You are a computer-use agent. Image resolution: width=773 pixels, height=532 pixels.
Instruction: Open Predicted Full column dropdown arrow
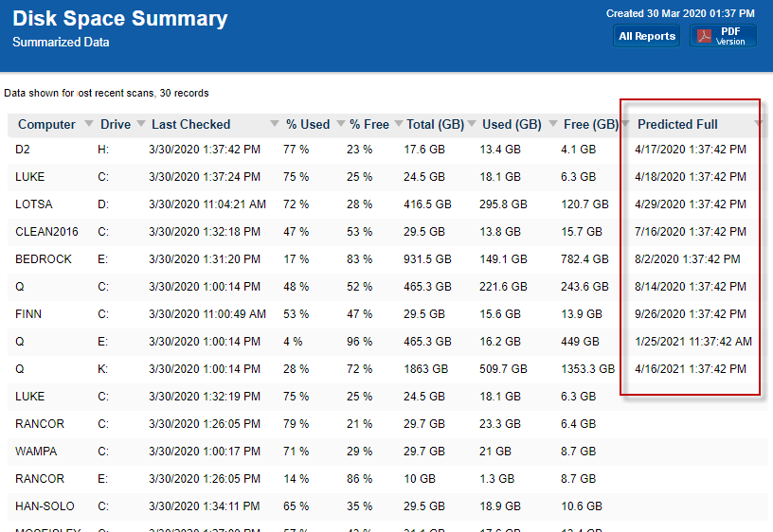758,124
